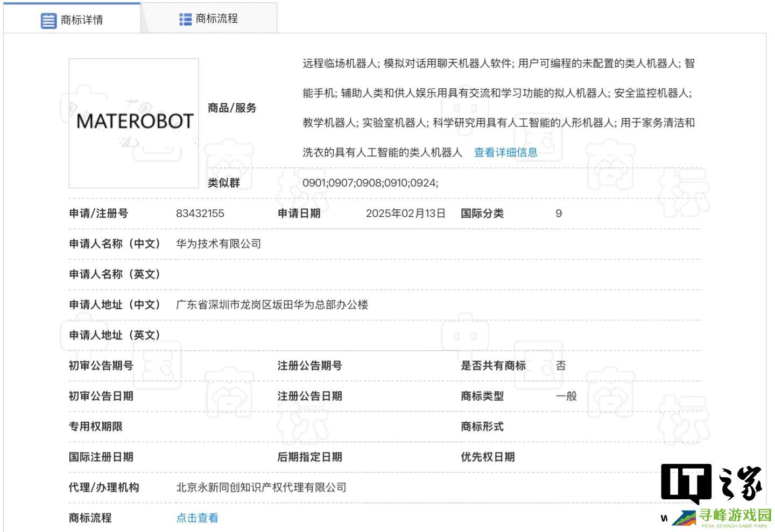Click the 后期指定日期 label

click(309, 457)
